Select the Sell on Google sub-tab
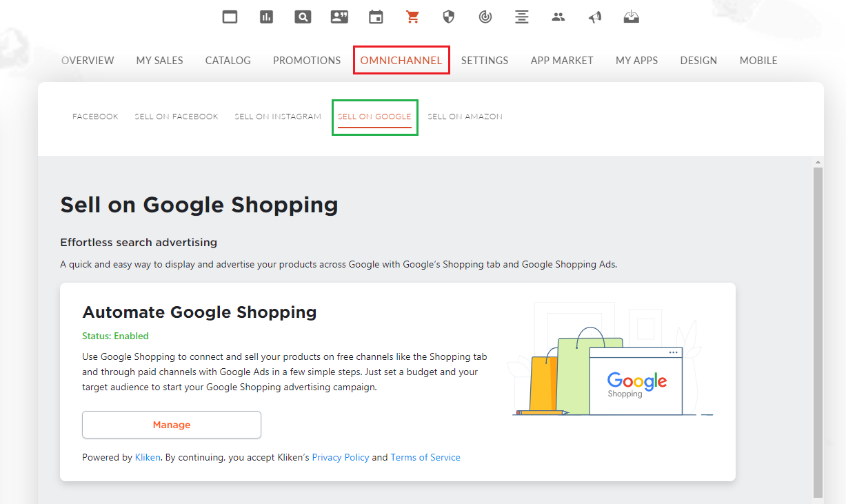The height and width of the screenshot is (504, 846). [374, 117]
